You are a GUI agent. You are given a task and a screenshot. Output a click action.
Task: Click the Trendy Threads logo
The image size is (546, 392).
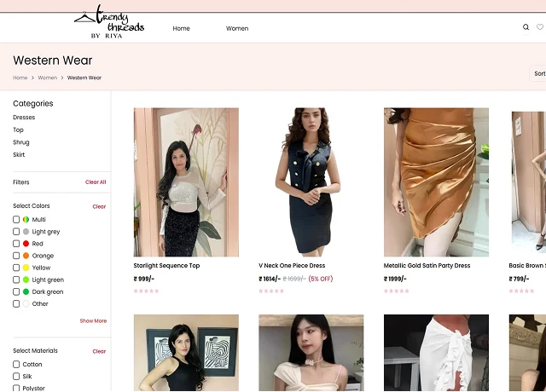[x=109, y=23]
